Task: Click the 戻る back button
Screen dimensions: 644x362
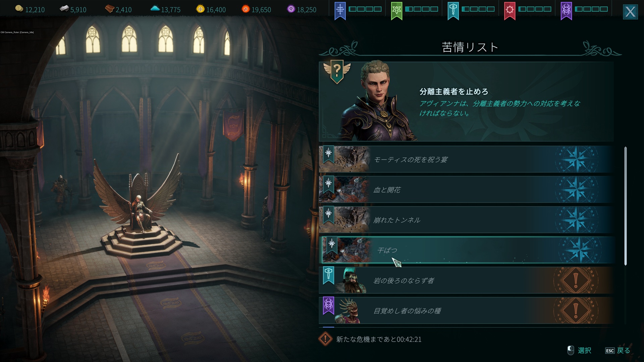Action: (618, 351)
